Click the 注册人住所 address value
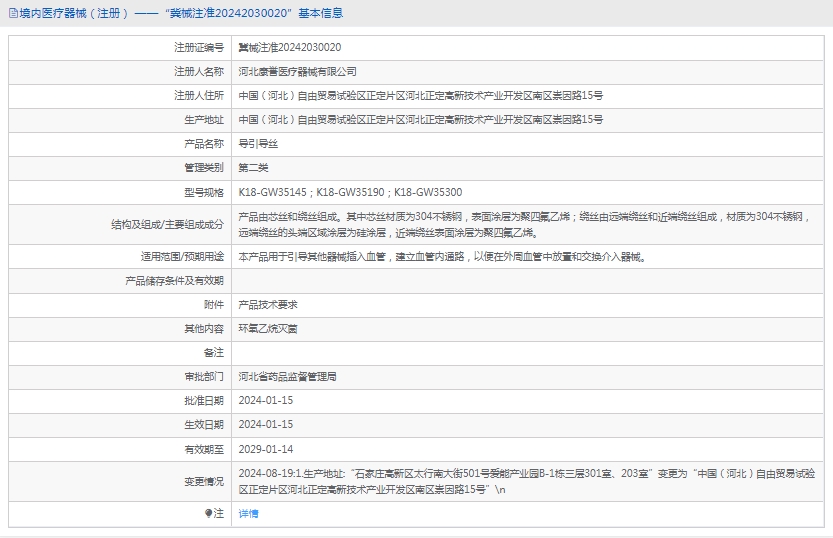This screenshot has height=538, width=833. [420, 95]
